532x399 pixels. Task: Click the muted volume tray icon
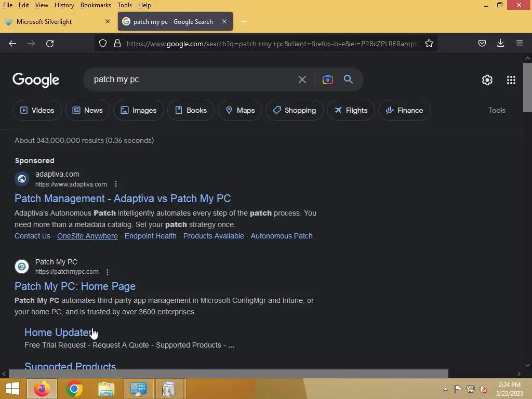click(483, 389)
